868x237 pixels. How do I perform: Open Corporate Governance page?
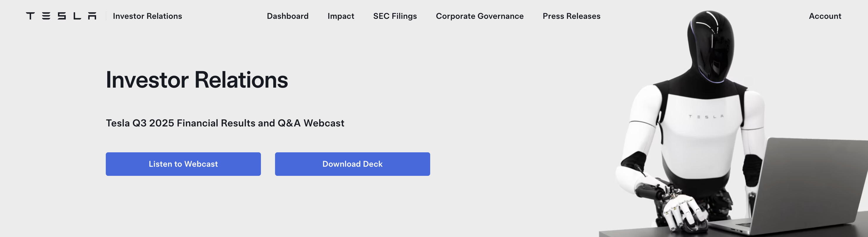480,16
